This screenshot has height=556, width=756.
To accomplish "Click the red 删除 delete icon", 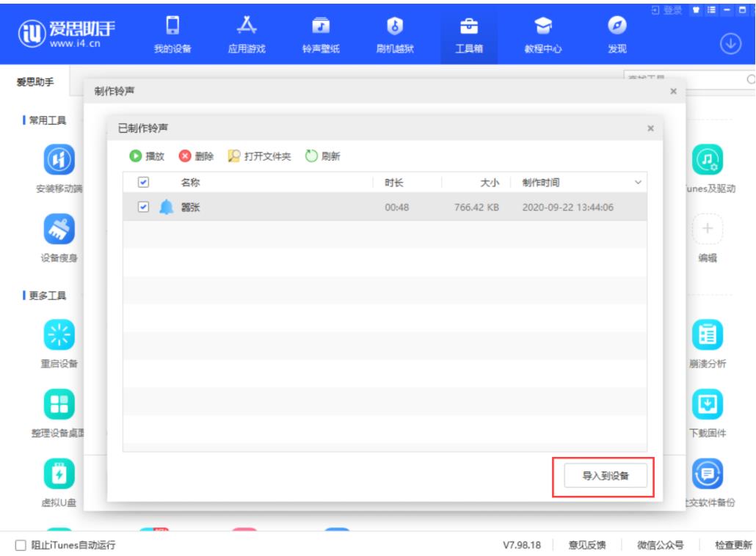I will coord(185,156).
